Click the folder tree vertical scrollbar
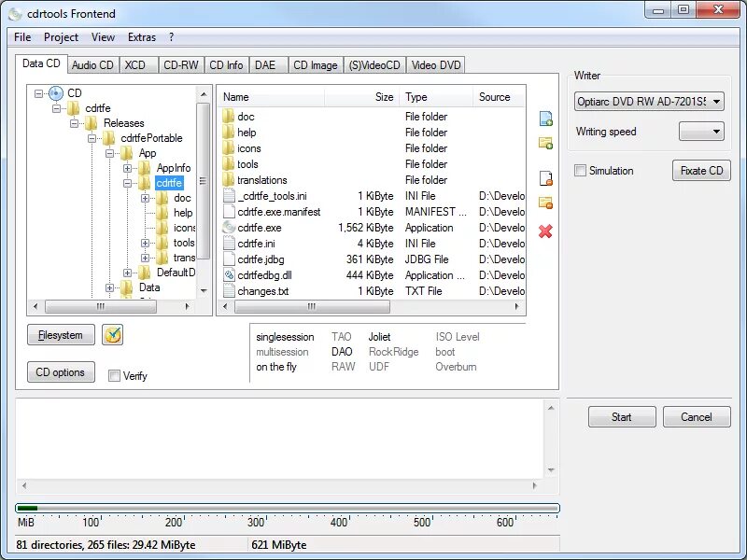 tap(204, 192)
